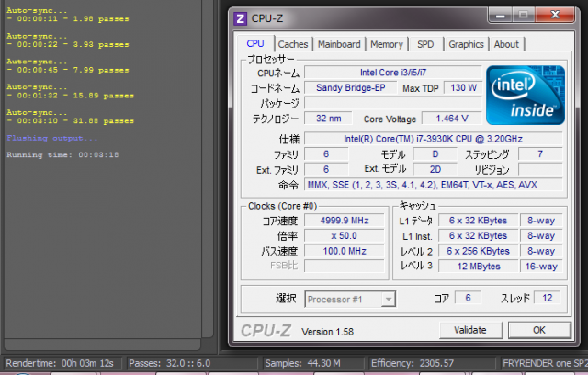Switch to the CPU tab
588x375 pixels.
pyautogui.click(x=255, y=44)
